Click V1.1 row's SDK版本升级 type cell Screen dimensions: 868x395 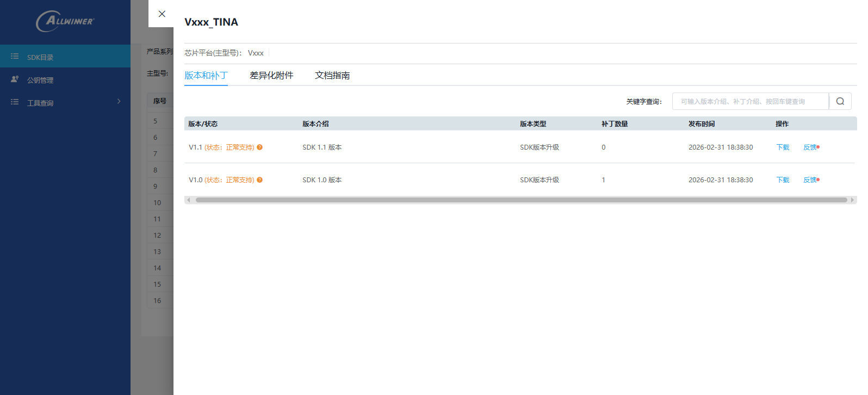[x=540, y=147]
